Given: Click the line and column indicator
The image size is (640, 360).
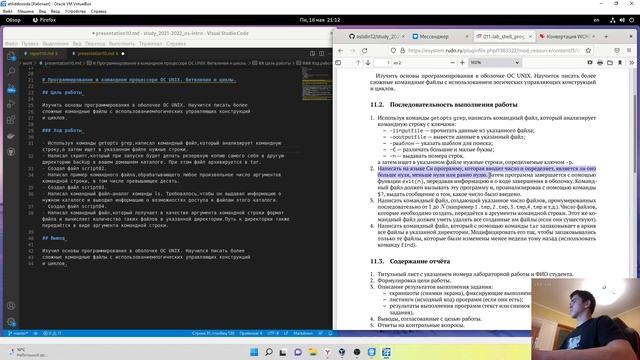Looking at the screenshot, I should pyautogui.click(x=213, y=333).
